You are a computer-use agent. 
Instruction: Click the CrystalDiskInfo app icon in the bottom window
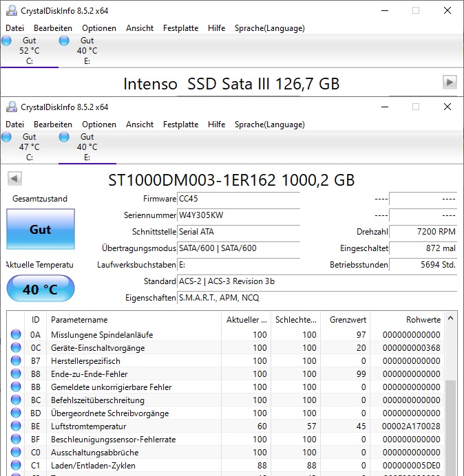tap(12, 107)
